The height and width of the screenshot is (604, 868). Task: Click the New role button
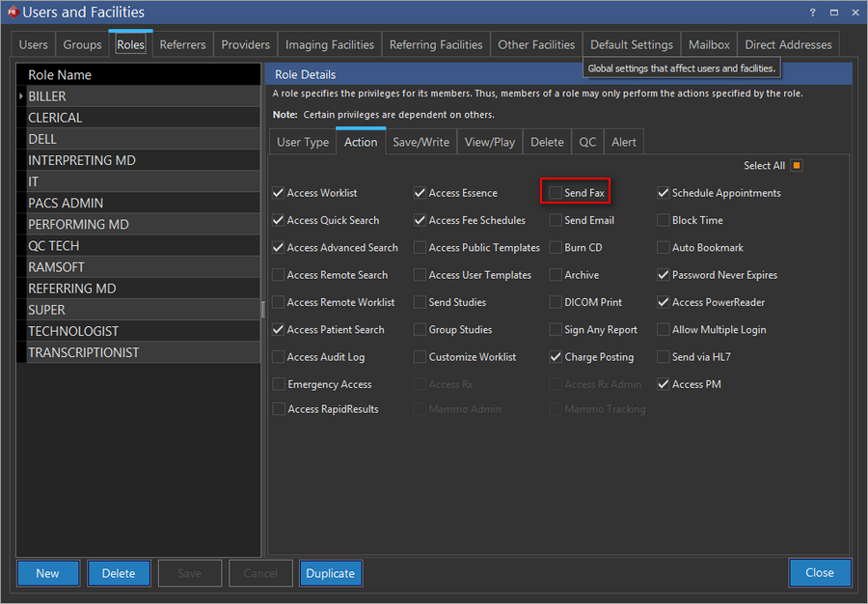pos(47,573)
